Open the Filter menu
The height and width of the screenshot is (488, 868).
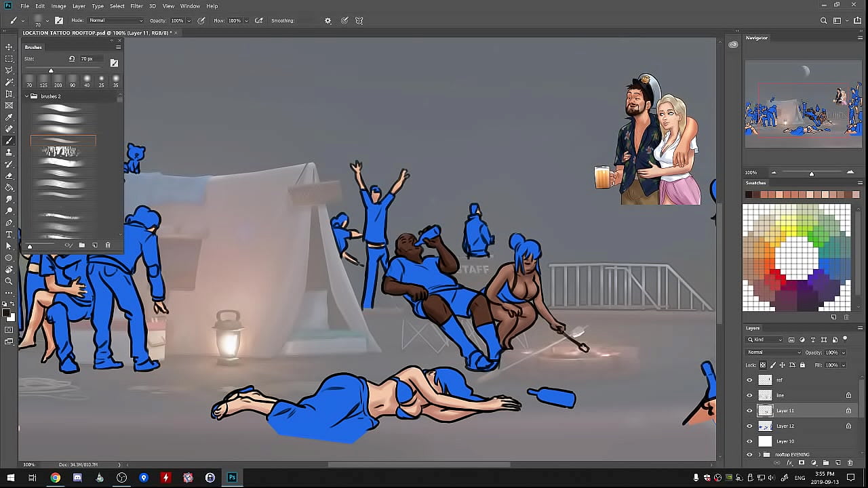(136, 6)
